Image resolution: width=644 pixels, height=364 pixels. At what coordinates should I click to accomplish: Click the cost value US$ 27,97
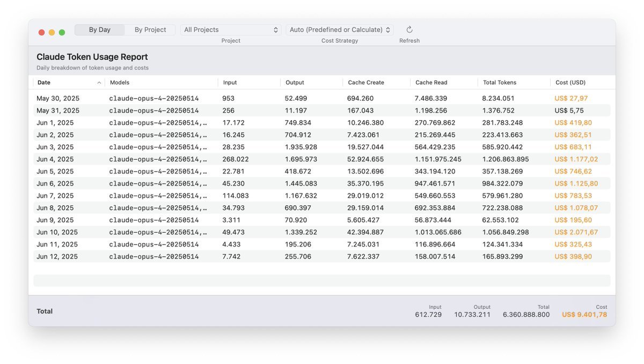[x=571, y=98]
